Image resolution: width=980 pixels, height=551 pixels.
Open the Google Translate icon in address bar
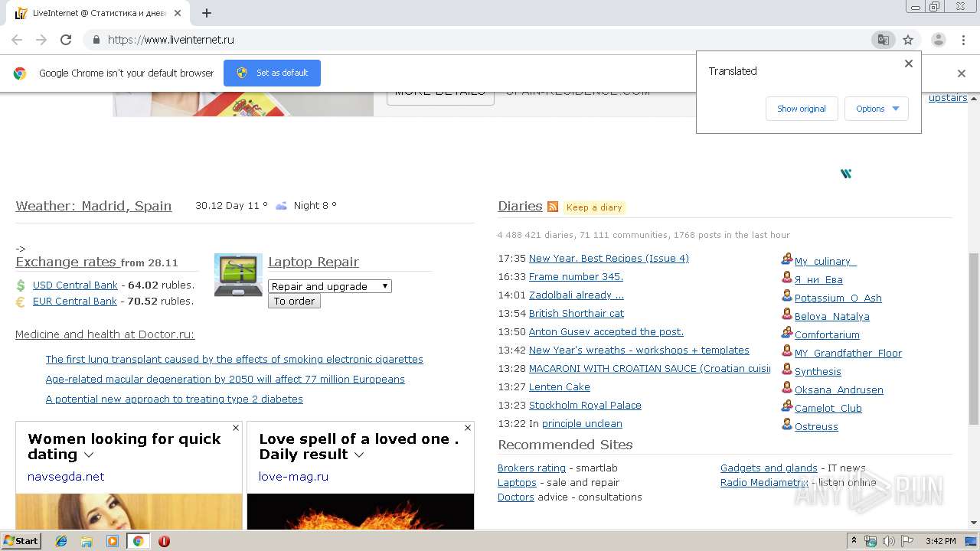[x=883, y=40]
